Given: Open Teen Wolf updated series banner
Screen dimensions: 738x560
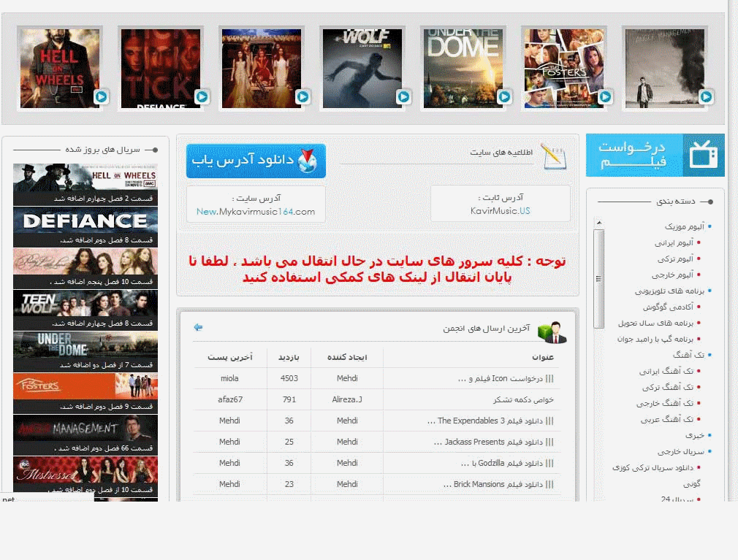Looking at the screenshot, I should pyautogui.click(x=85, y=310).
